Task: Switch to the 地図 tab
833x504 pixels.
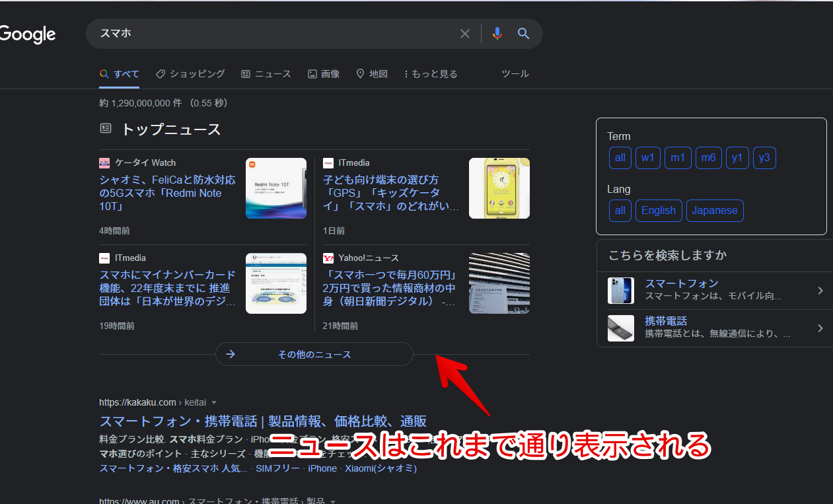Action: [372, 74]
